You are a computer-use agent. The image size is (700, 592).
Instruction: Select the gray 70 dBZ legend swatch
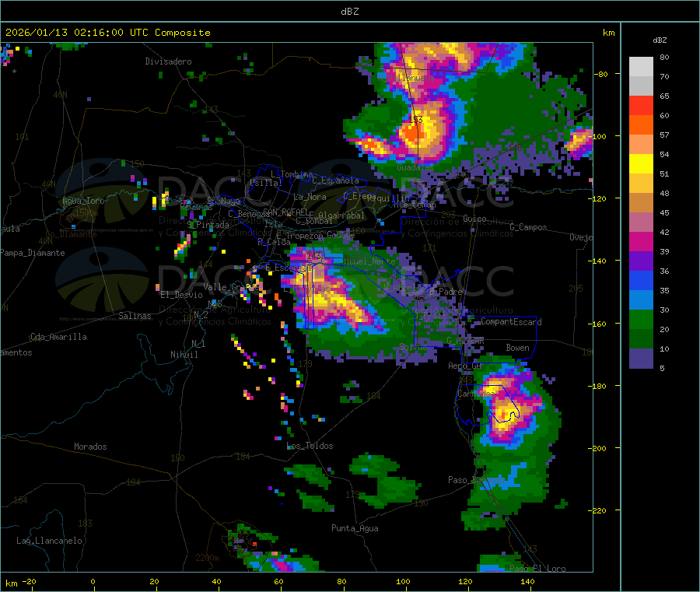(641, 86)
